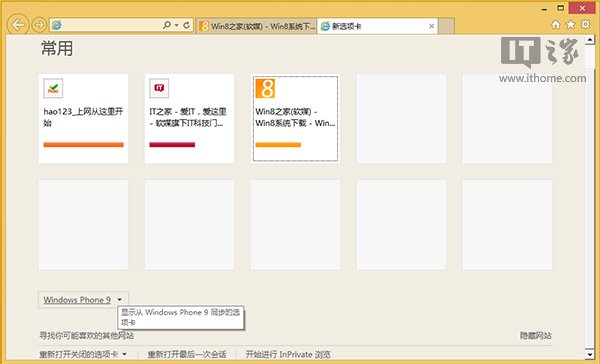600x364 pixels.
Task: Close the 新选项卡 tab
Action: (432, 26)
